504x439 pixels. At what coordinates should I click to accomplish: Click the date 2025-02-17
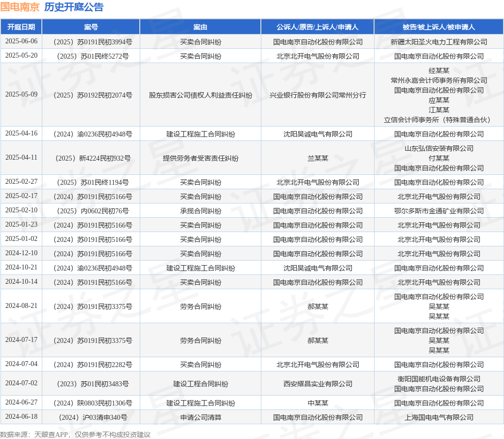[x=21, y=196]
